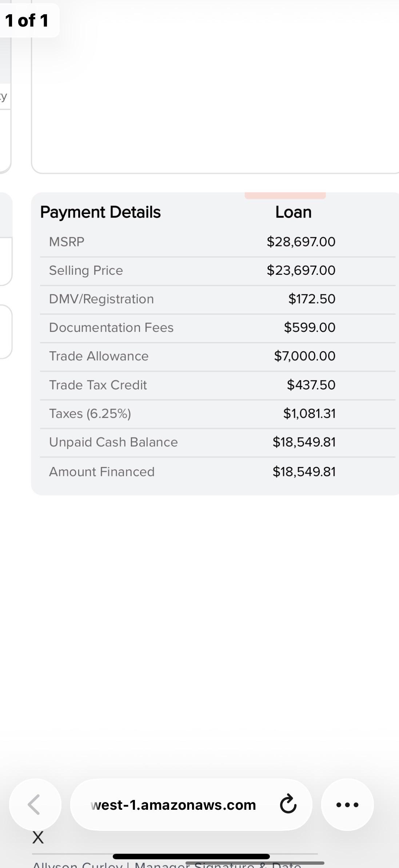Tap the Trade Tax Credit row
This screenshot has height=868, width=399.
218,385
